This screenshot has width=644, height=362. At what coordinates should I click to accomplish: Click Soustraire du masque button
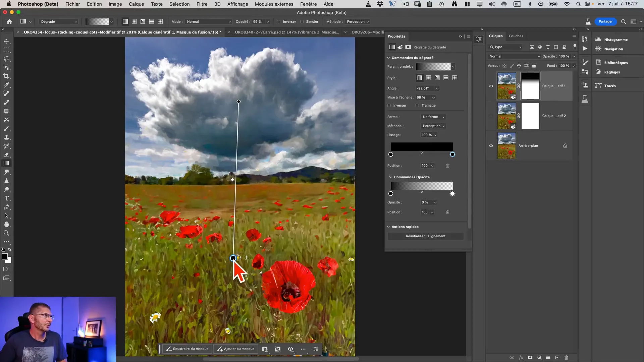[x=187, y=349]
